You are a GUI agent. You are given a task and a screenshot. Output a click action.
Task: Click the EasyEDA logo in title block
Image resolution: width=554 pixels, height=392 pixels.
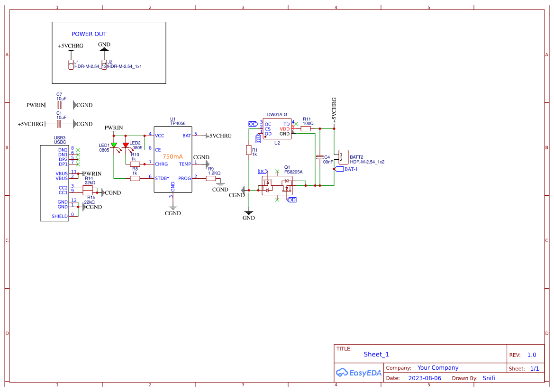point(359,373)
